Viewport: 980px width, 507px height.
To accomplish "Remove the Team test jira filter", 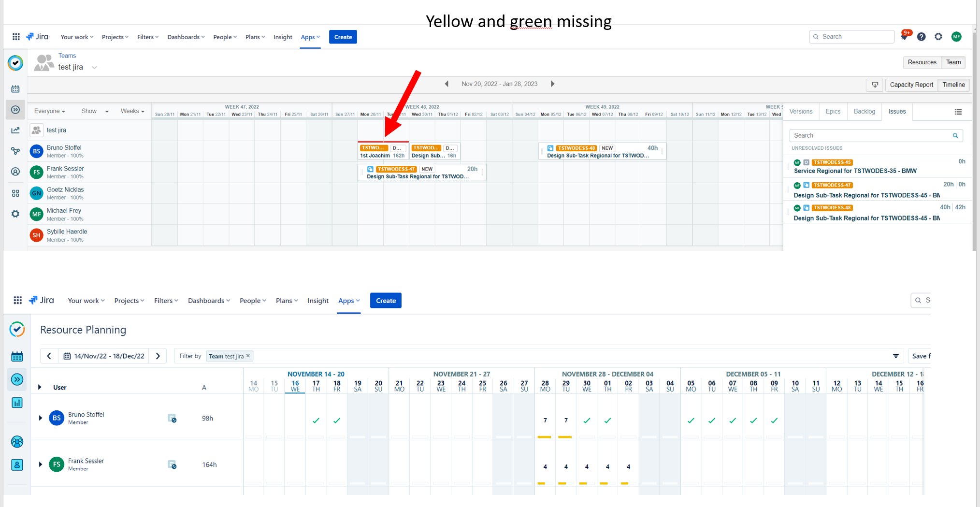I will [x=248, y=356].
